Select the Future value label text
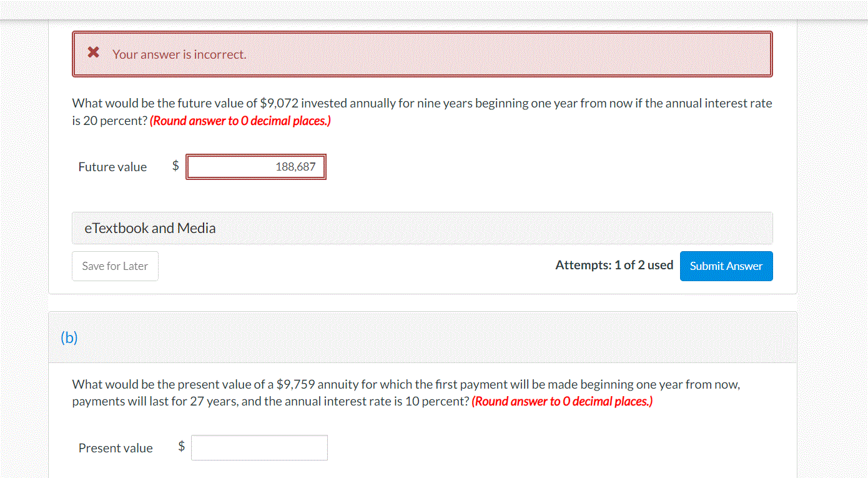This screenshot has height=478, width=868. click(x=112, y=166)
